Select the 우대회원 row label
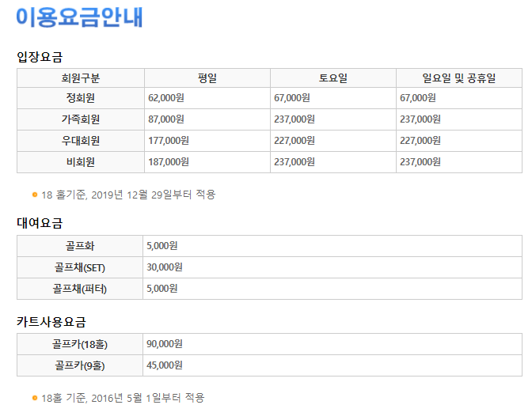 click(x=81, y=141)
